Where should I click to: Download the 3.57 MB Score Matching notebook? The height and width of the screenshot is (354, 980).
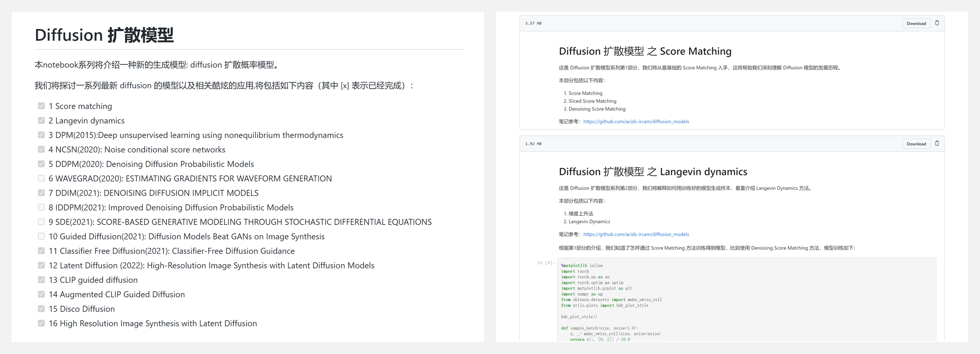[x=916, y=23]
